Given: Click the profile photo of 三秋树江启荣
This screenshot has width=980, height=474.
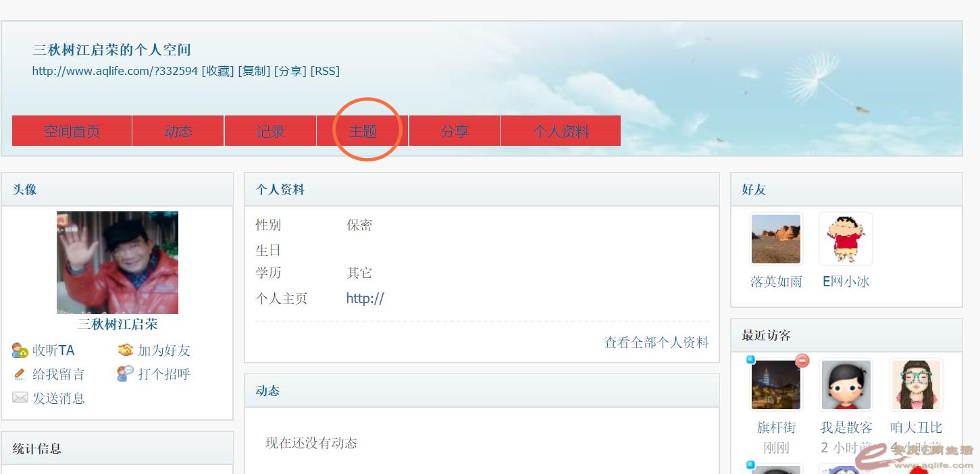Looking at the screenshot, I should point(118,263).
